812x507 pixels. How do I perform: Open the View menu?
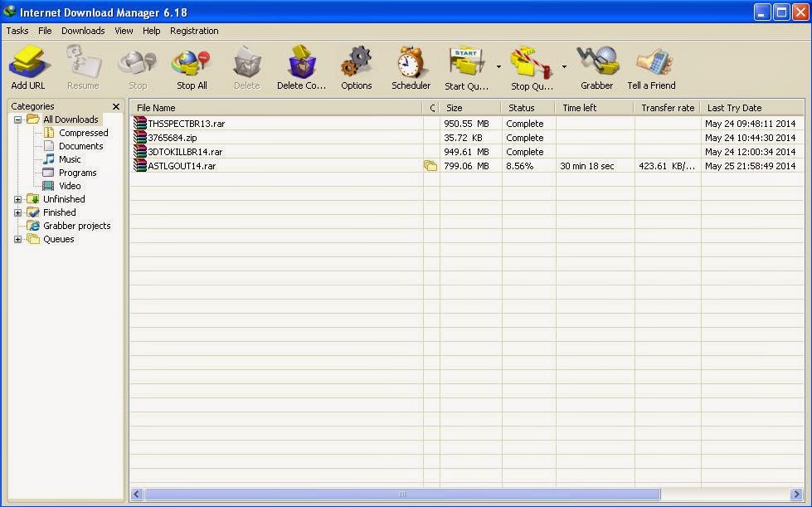point(124,31)
